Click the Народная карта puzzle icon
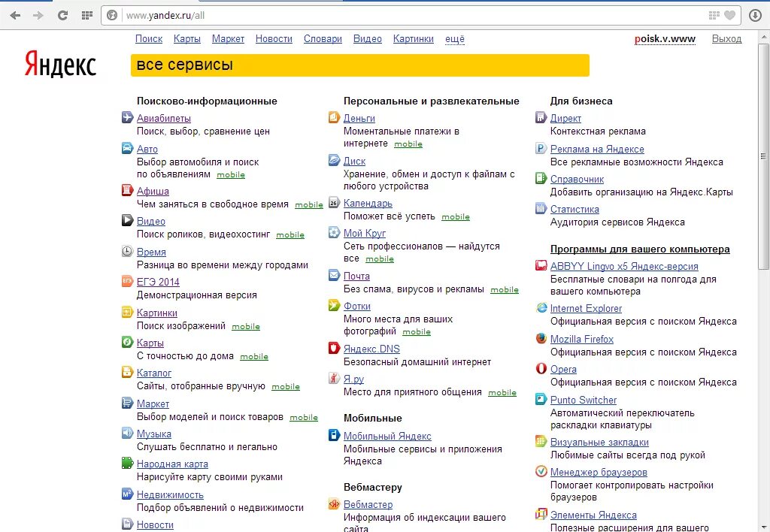 tap(127, 463)
